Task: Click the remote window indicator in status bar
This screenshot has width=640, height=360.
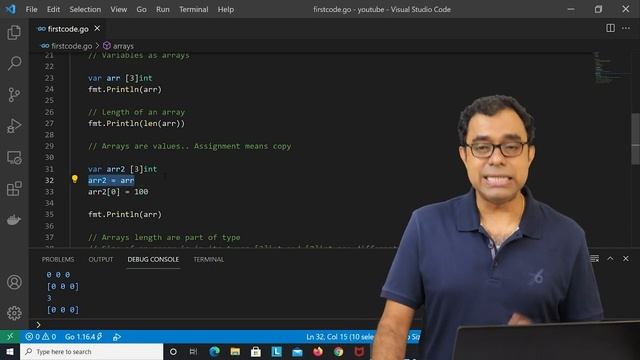Action: pos(10,337)
